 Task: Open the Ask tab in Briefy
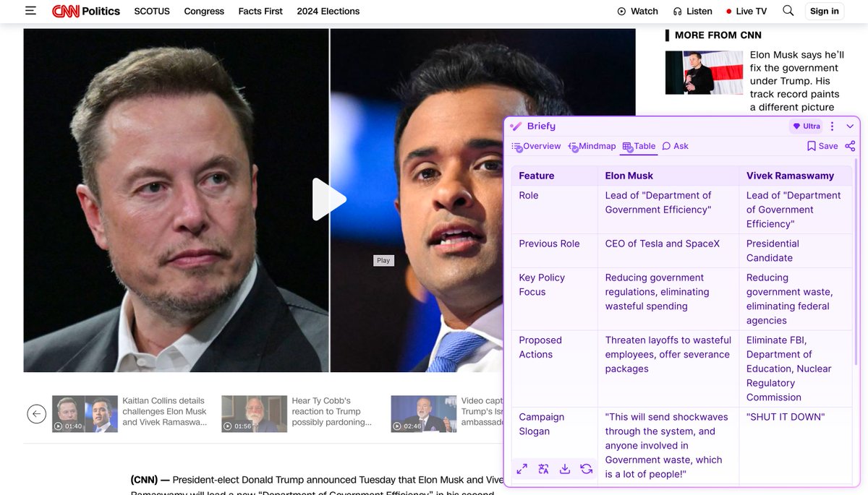[x=675, y=146]
